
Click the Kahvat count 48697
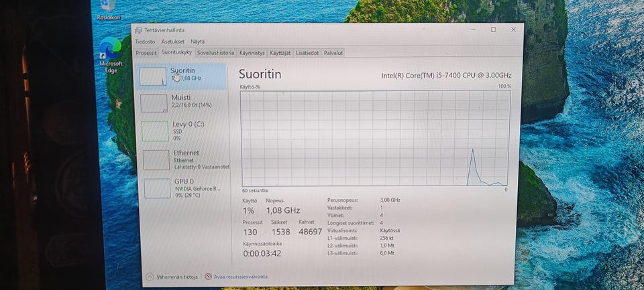point(311,232)
